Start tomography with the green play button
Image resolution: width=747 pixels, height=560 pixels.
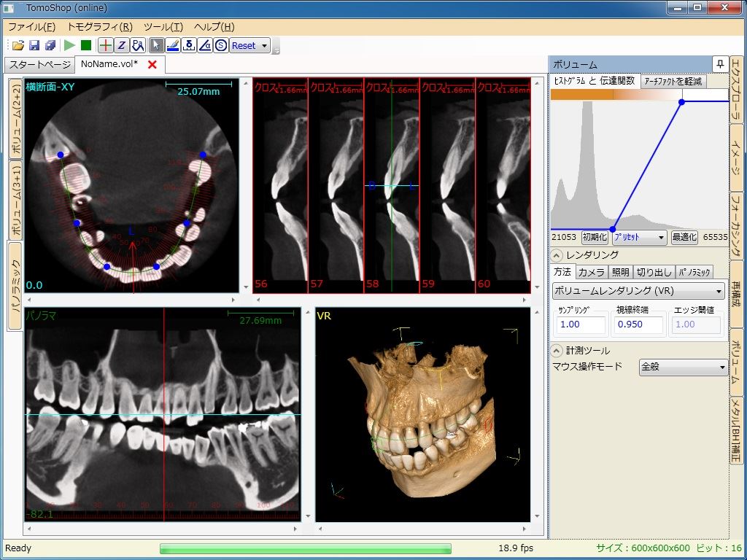(69, 45)
